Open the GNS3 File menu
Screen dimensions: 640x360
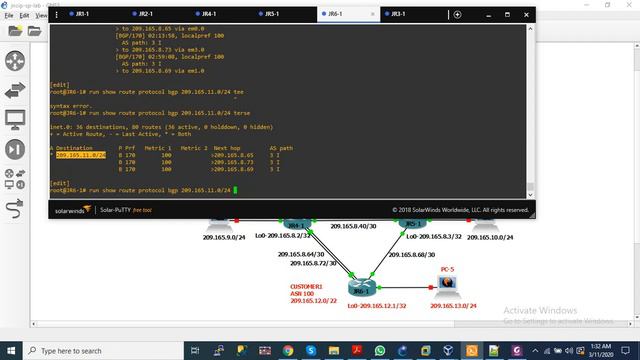(9, 16)
